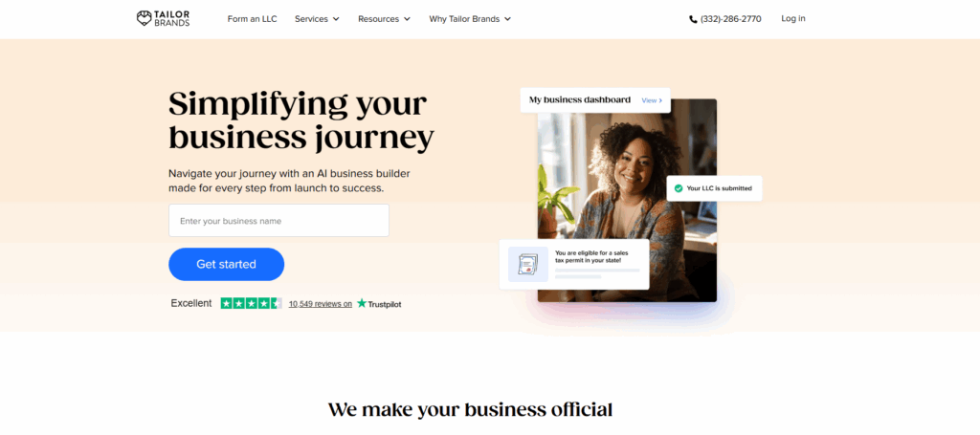Click the sales tax permit eligibility card

point(574,264)
